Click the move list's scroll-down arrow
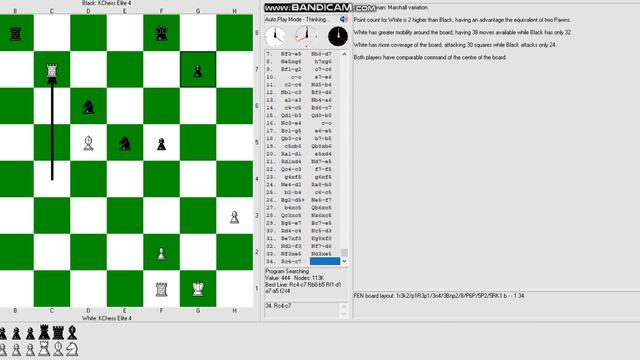Viewport: 640px width, 360px height. (344, 261)
